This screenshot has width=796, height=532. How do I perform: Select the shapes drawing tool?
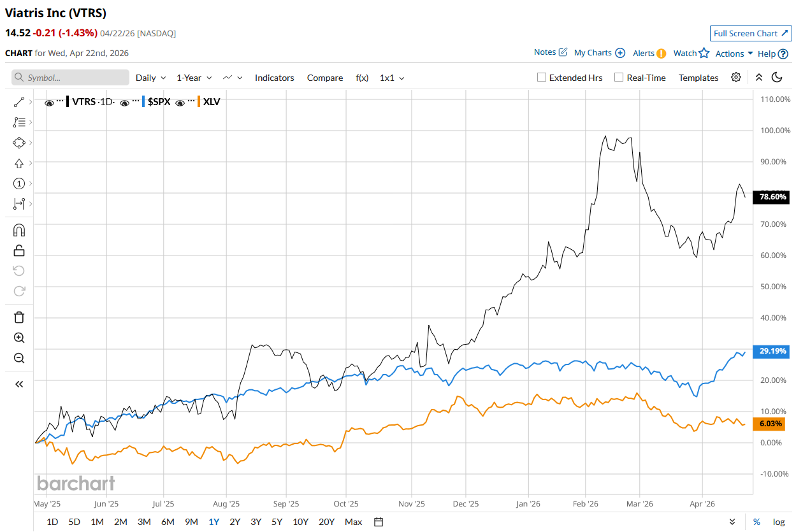19,143
